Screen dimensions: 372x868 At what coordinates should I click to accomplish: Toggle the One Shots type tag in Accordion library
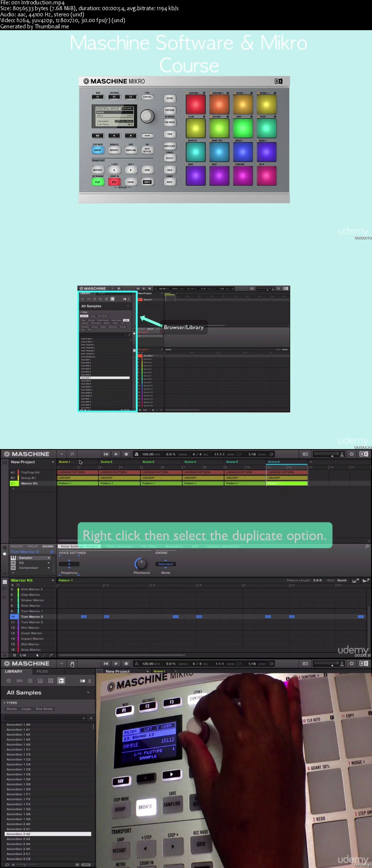pyautogui.click(x=44, y=709)
